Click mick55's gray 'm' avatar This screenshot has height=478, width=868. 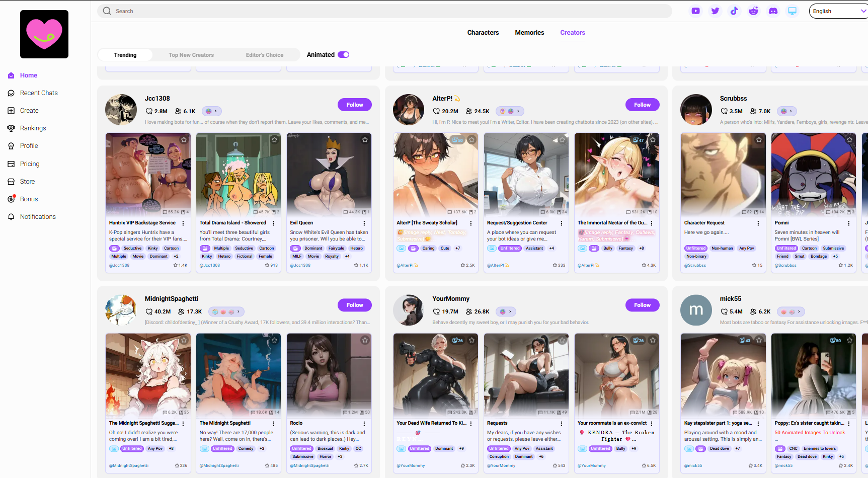tap(696, 310)
